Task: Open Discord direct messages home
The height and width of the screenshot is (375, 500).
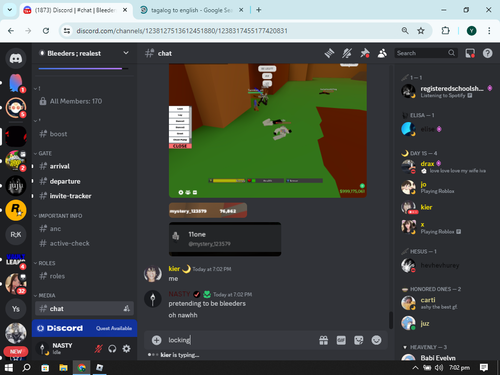Action: click(16, 58)
